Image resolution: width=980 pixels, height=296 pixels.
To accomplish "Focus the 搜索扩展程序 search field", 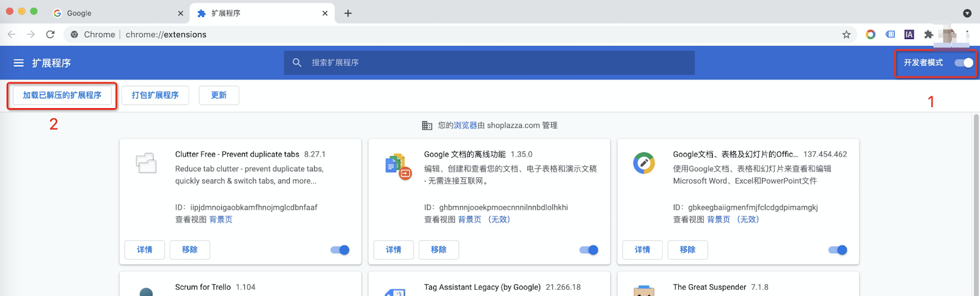I will [x=489, y=62].
